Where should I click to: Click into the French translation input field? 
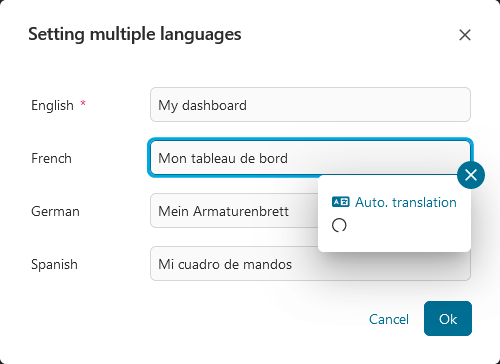pyautogui.click(x=310, y=158)
